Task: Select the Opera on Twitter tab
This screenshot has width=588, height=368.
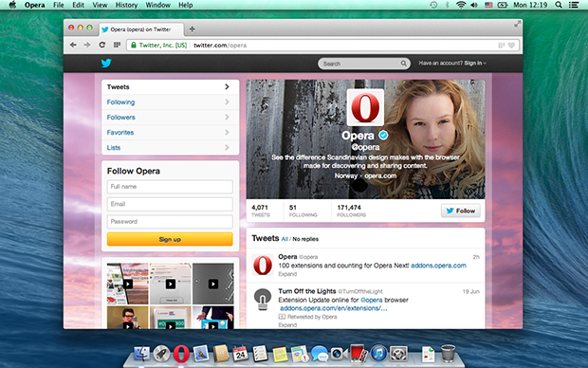Action: pyautogui.click(x=141, y=29)
